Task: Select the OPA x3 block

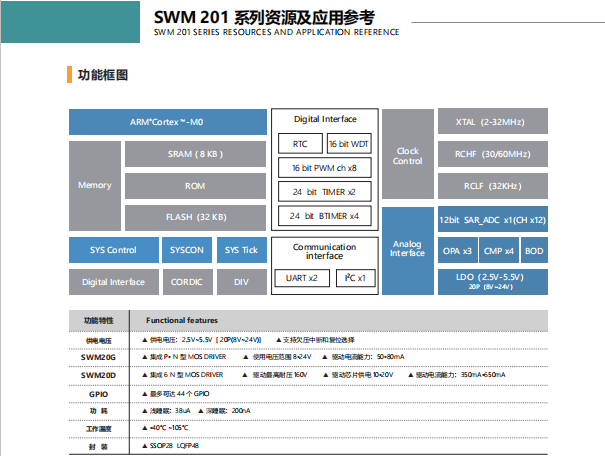Action: tap(458, 250)
